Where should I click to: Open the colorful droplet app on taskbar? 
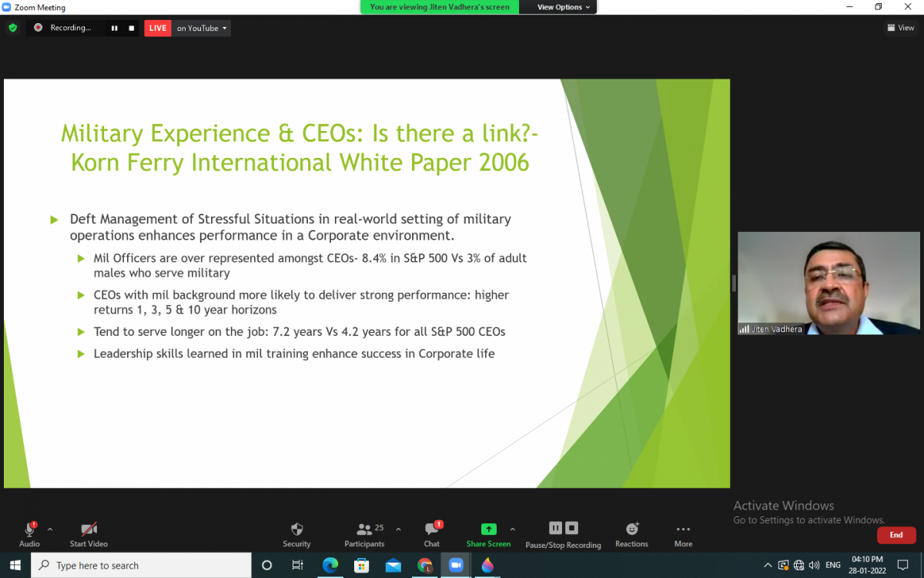[x=487, y=565]
